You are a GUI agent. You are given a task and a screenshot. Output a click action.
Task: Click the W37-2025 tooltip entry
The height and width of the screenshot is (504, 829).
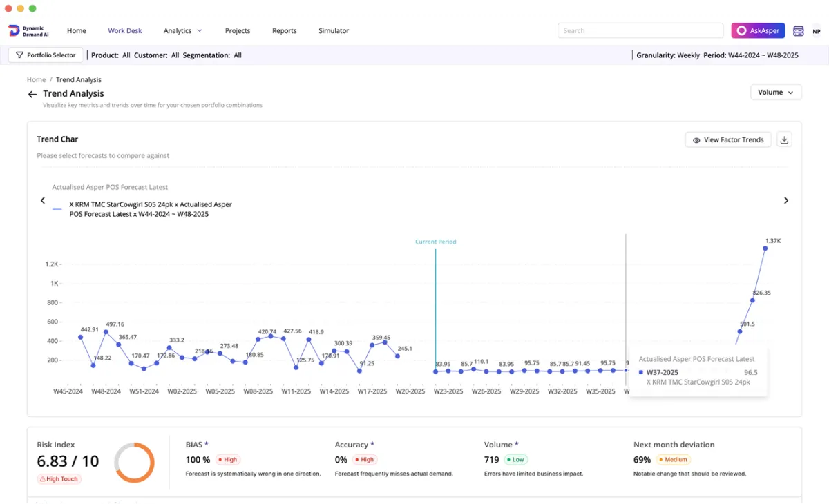[698, 372]
